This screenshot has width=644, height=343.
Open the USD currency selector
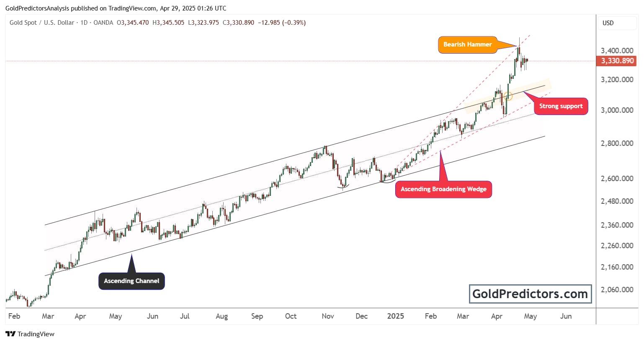[608, 23]
